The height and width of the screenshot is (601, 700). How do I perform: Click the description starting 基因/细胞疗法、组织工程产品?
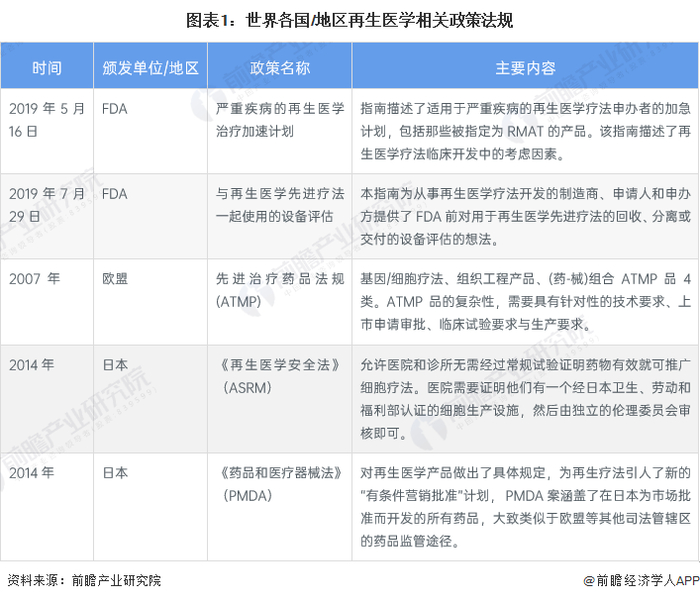click(525, 302)
